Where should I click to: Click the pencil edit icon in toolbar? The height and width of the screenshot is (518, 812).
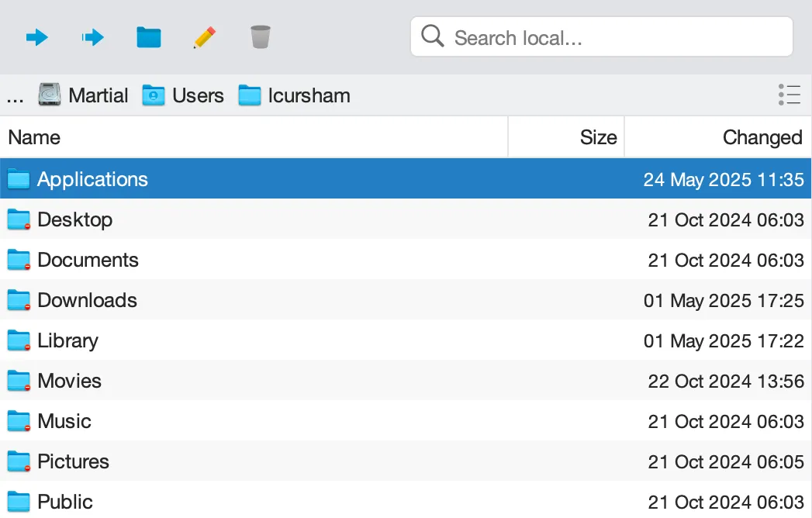204,36
